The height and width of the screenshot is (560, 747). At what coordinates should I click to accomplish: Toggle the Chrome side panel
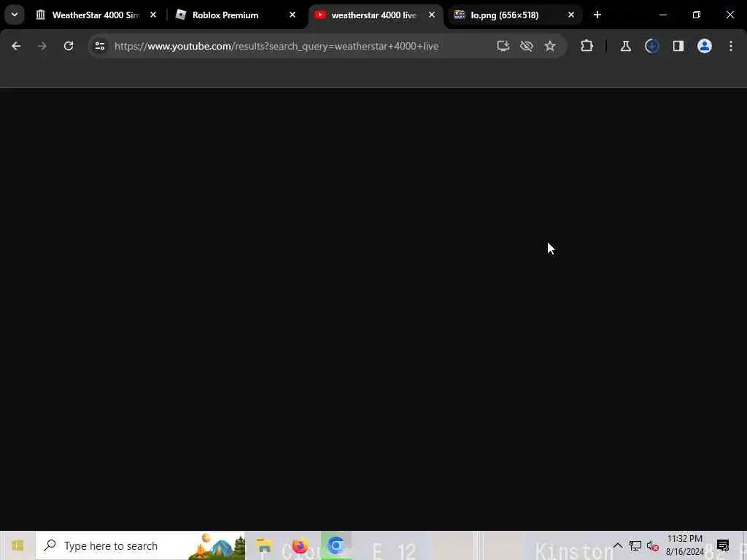678,46
